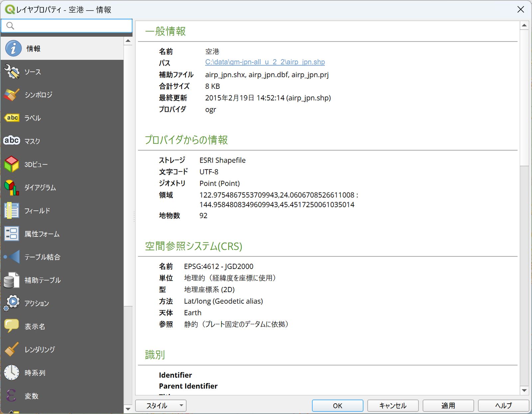The height and width of the screenshot is (414, 532).
Task: Open the 補助テーブル database icon
Action: tap(12, 280)
